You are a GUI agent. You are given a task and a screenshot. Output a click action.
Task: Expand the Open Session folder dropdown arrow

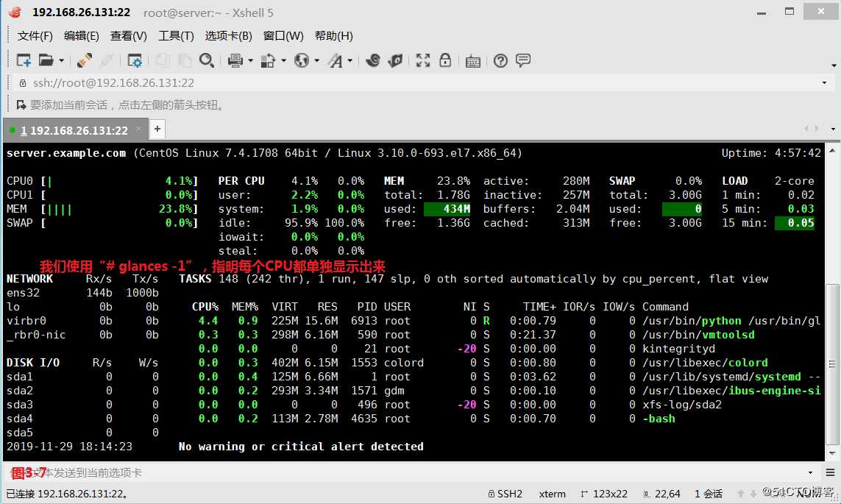pos(62,60)
